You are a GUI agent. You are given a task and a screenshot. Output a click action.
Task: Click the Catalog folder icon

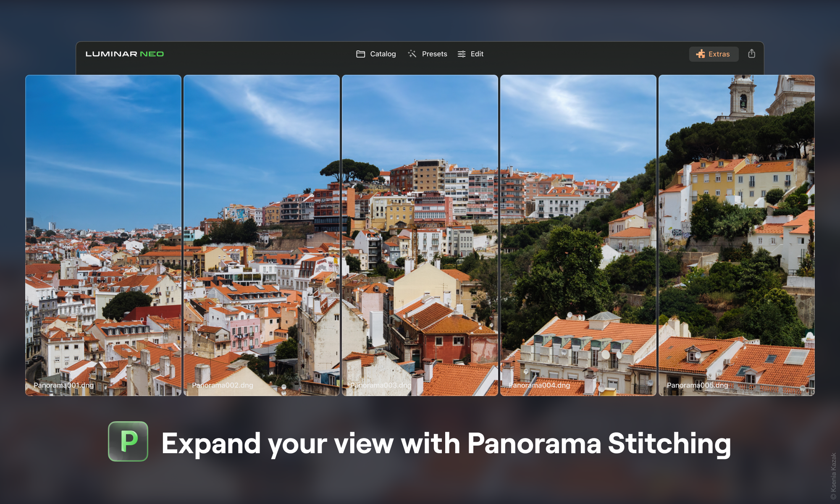[360, 54]
